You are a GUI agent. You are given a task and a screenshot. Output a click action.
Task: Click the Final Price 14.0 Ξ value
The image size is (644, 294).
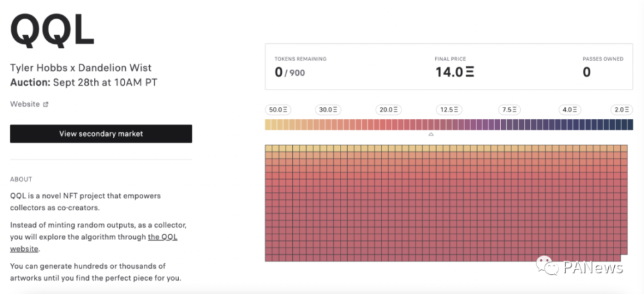(455, 72)
